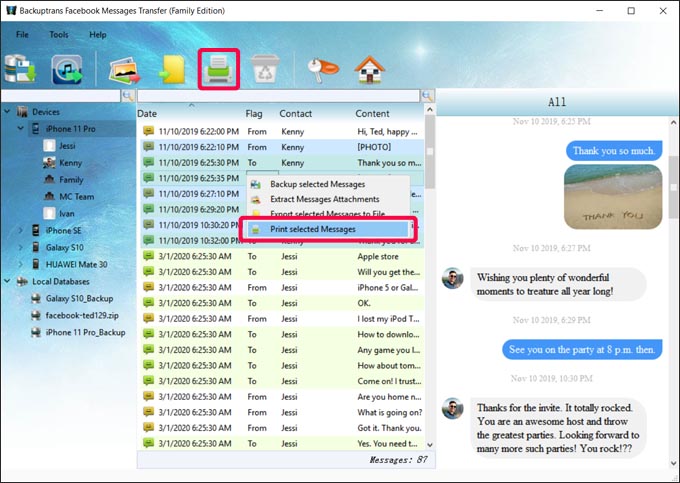Screen dimensions: 680x483
Task: Sort messages by the Flag column header
Action: pos(254,114)
